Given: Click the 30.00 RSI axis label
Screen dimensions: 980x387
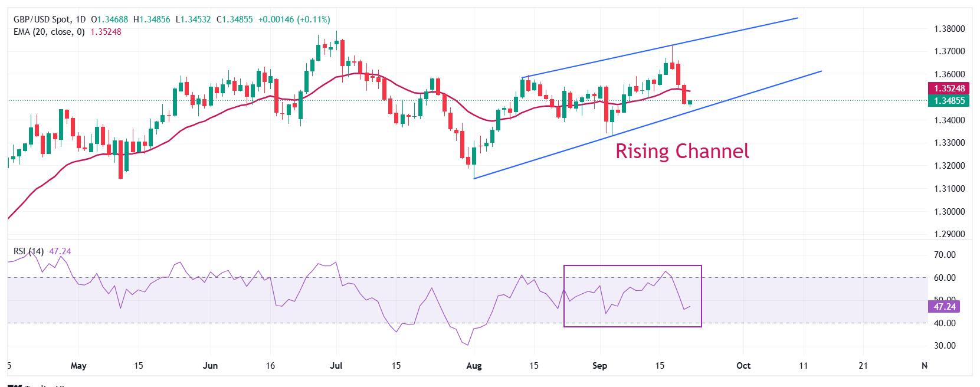Looking at the screenshot, I should [x=945, y=346].
